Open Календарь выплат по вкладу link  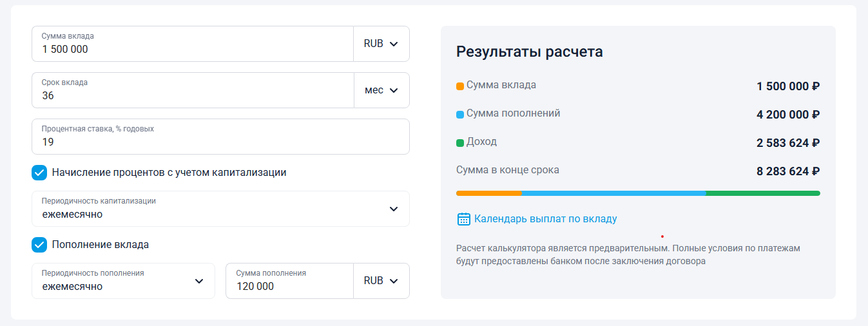[545, 219]
